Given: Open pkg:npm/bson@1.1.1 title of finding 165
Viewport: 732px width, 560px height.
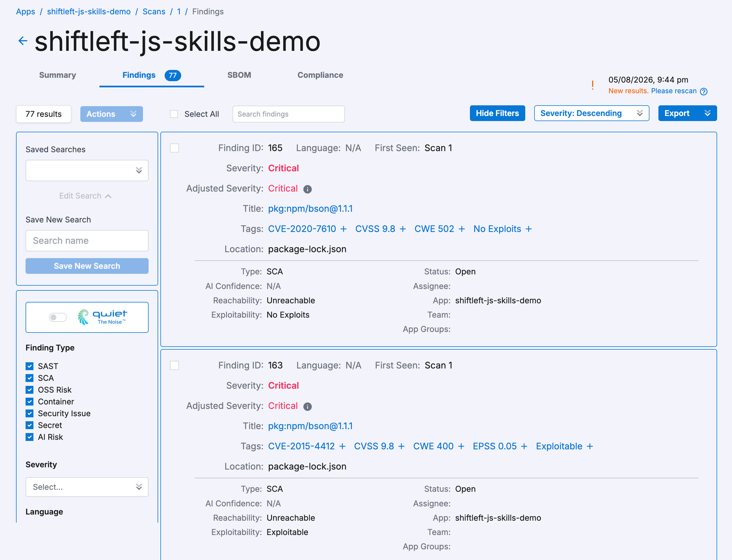Looking at the screenshot, I should point(310,209).
